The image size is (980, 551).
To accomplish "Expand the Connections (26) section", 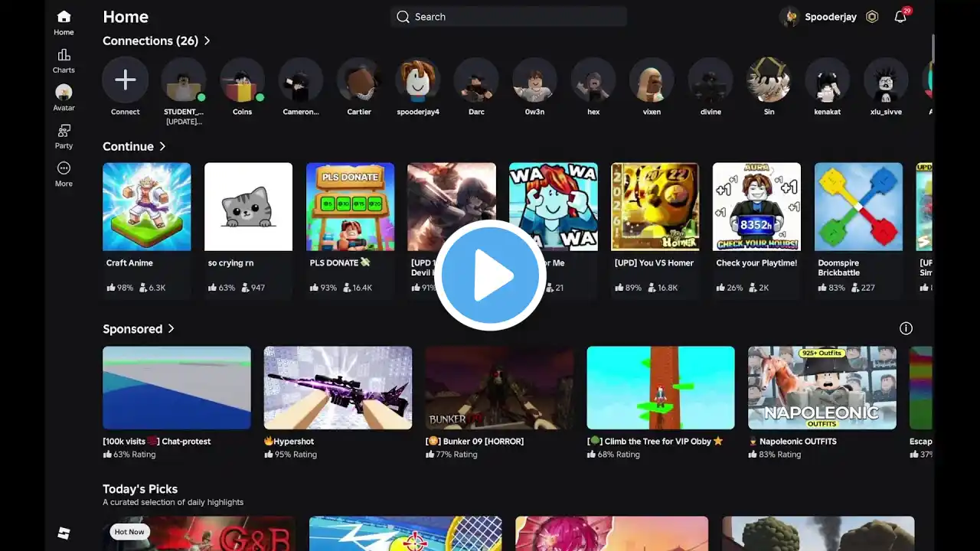I will pyautogui.click(x=157, y=41).
